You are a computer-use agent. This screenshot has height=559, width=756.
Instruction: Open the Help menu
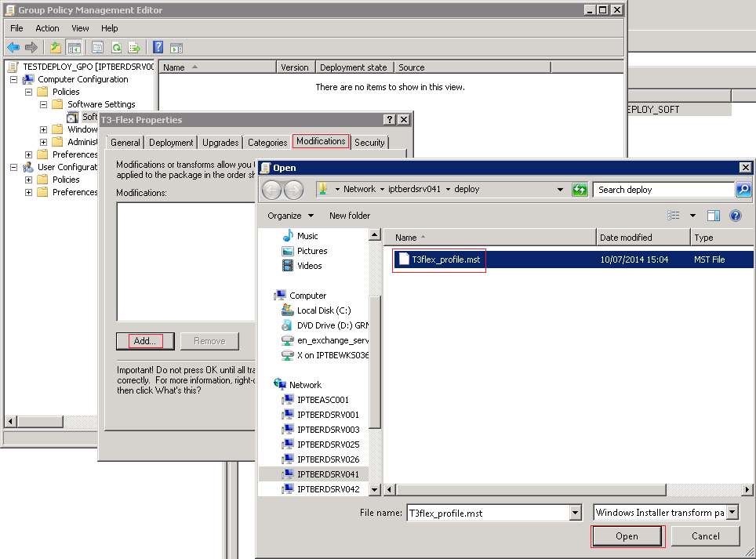[x=110, y=28]
